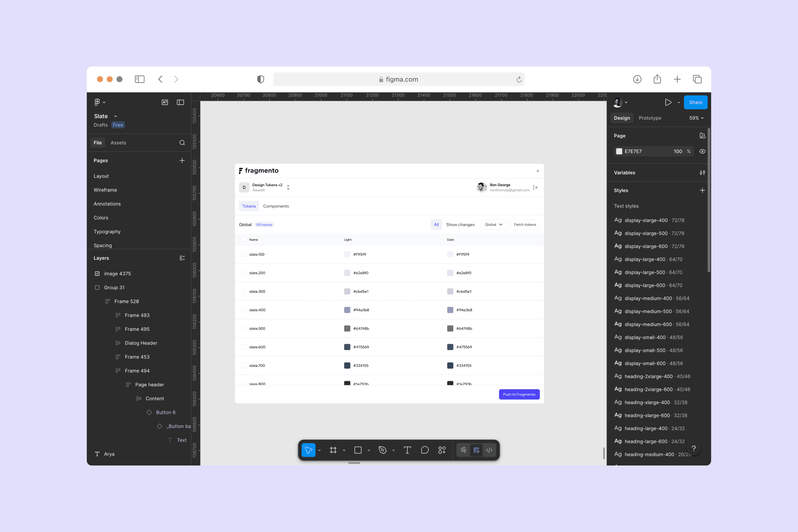798x532 pixels.
Task: Switch to Dev Mode code icon
Action: pyautogui.click(x=489, y=450)
